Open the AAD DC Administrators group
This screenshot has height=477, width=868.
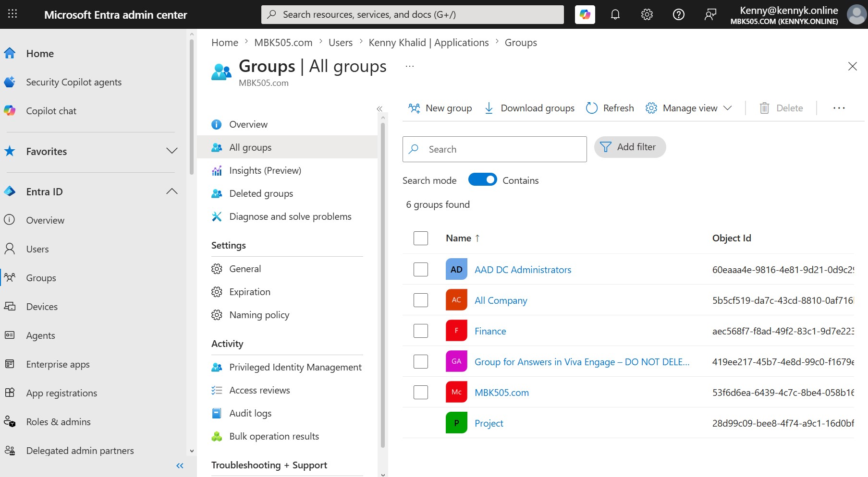coord(523,270)
